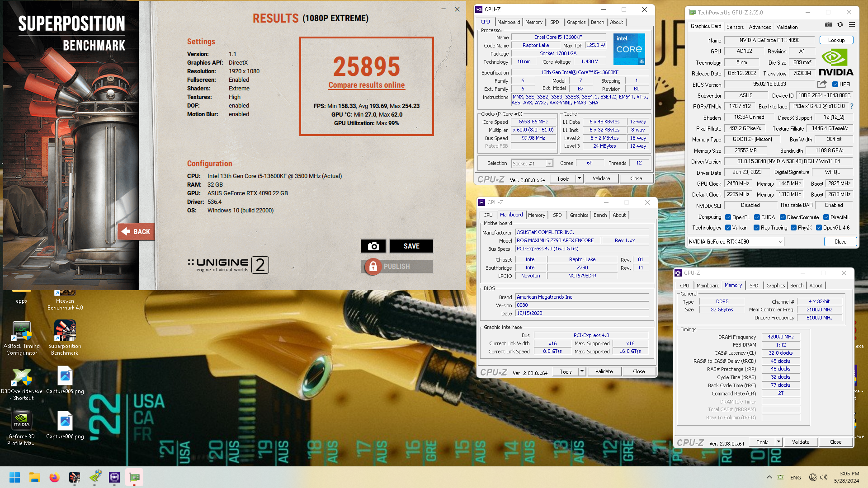Open the GPU-Z hamburger menu
Screen dimensions: 868x488
click(x=852, y=25)
